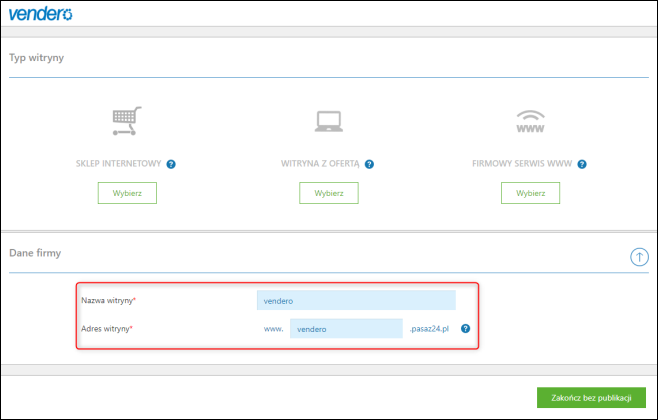Viewport: 658px width, 420px height.
Task: Click the Typ witryny heading
Action: (37, 57)
